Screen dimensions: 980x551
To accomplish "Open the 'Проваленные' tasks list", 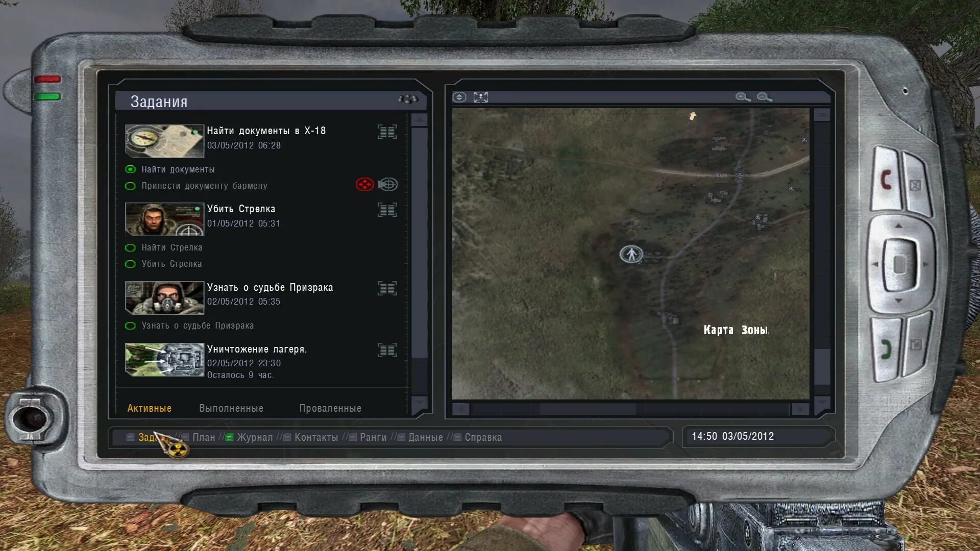I will [x=330, y=408].
